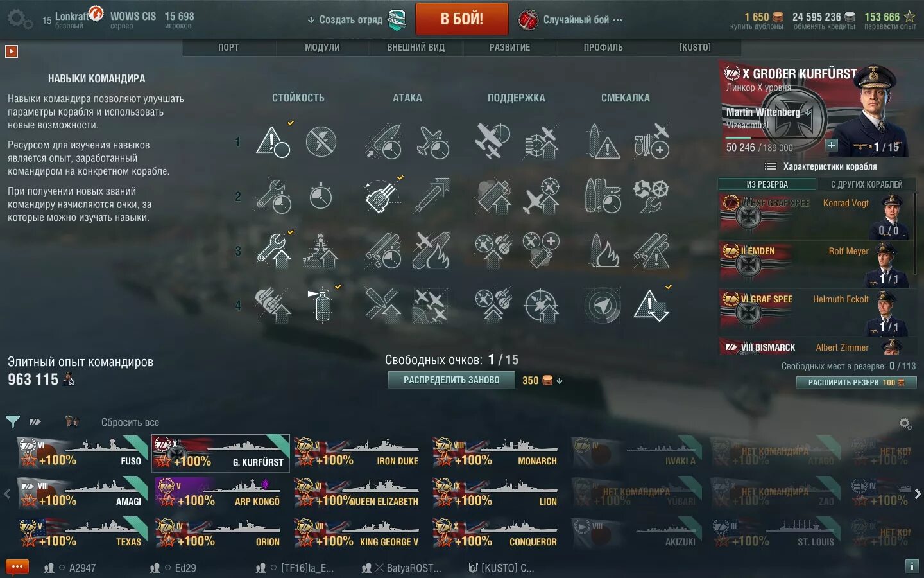Select the Fire Prevention skill with extinguisher icon
The width and height of the screenshot is (924, 578).
click(323, 304)
